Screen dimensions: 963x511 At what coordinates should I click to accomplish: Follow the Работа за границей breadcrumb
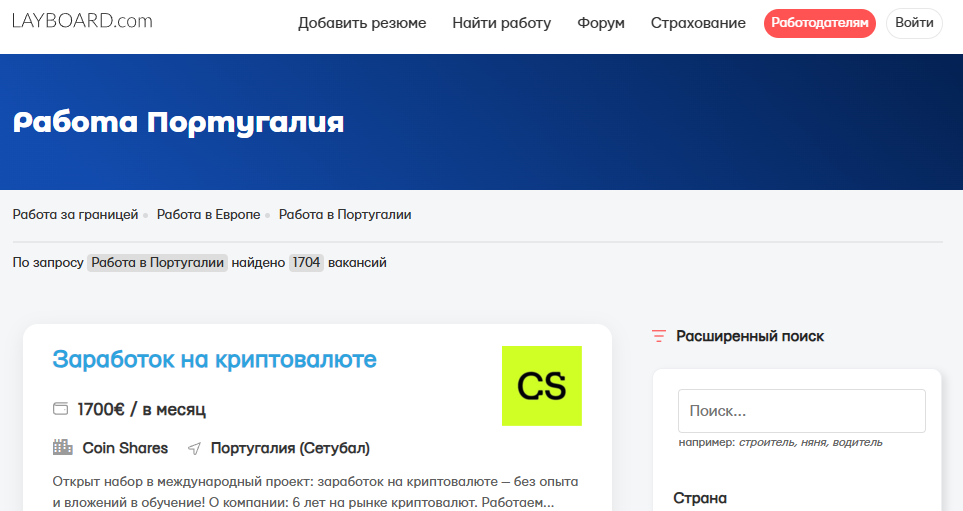[x=76, y=214]
